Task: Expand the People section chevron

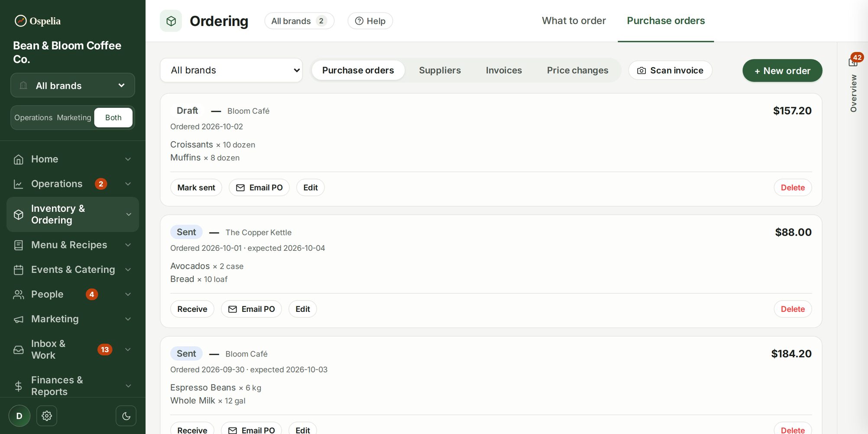Action: 128,295
